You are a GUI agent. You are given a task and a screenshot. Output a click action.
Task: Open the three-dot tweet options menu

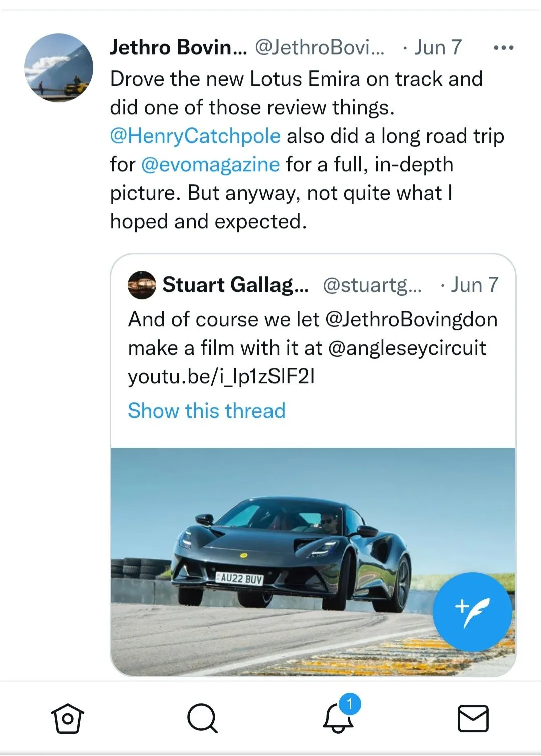[x=503, y=48]
